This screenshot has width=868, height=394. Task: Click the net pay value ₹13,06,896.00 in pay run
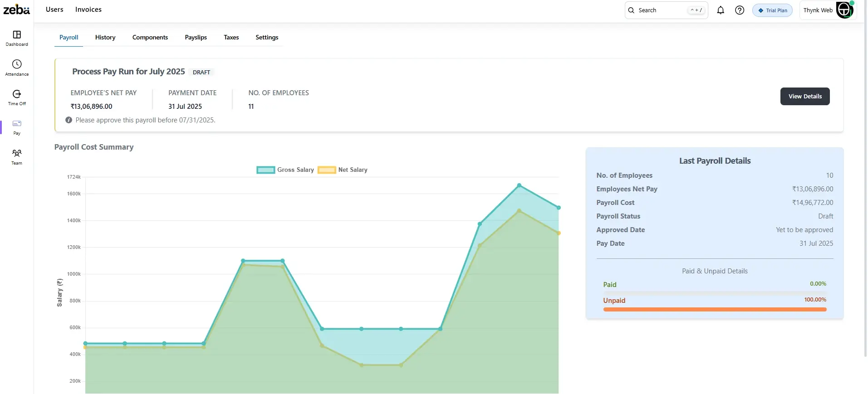click(x=91, y=107)
